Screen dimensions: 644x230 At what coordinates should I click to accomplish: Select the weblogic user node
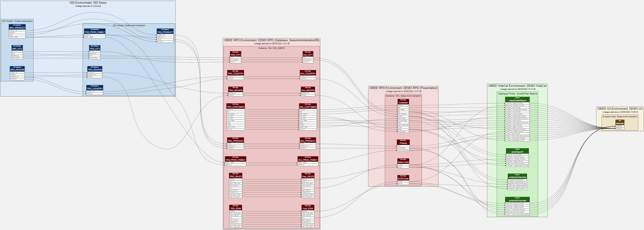tap(620, 123)
